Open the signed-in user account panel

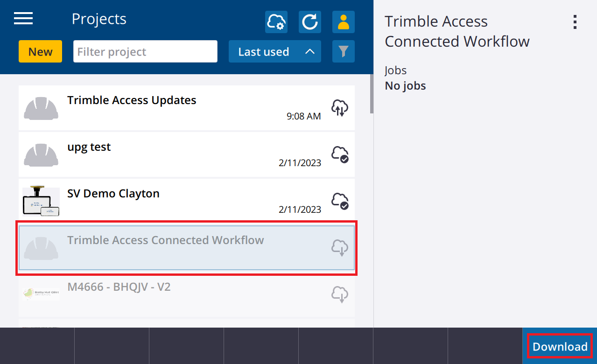coord(343,21)
